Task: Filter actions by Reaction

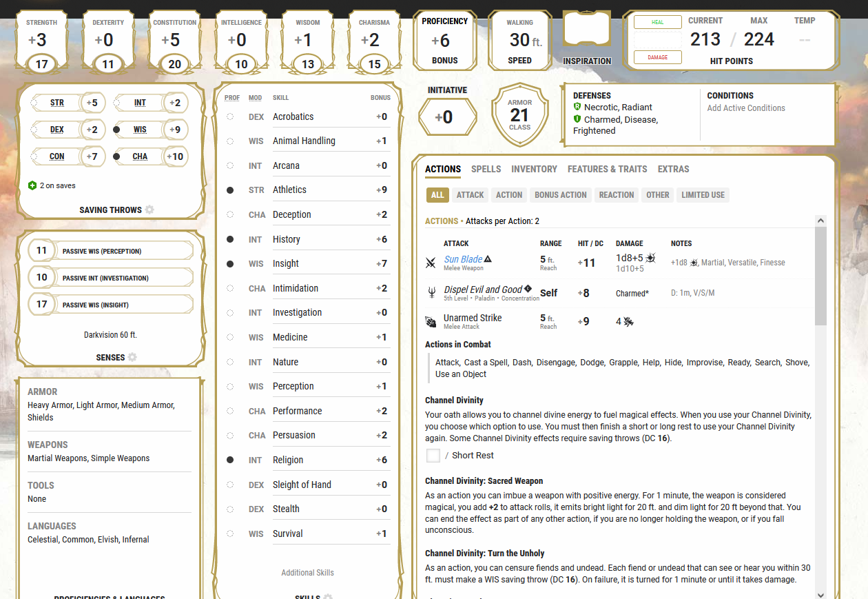Action: 617,195
